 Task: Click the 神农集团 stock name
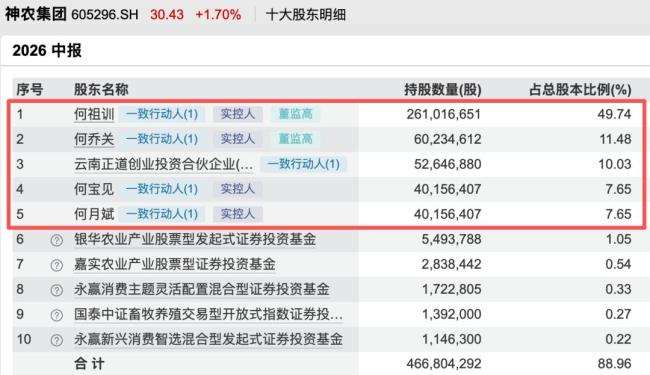(x=36, y=15)
